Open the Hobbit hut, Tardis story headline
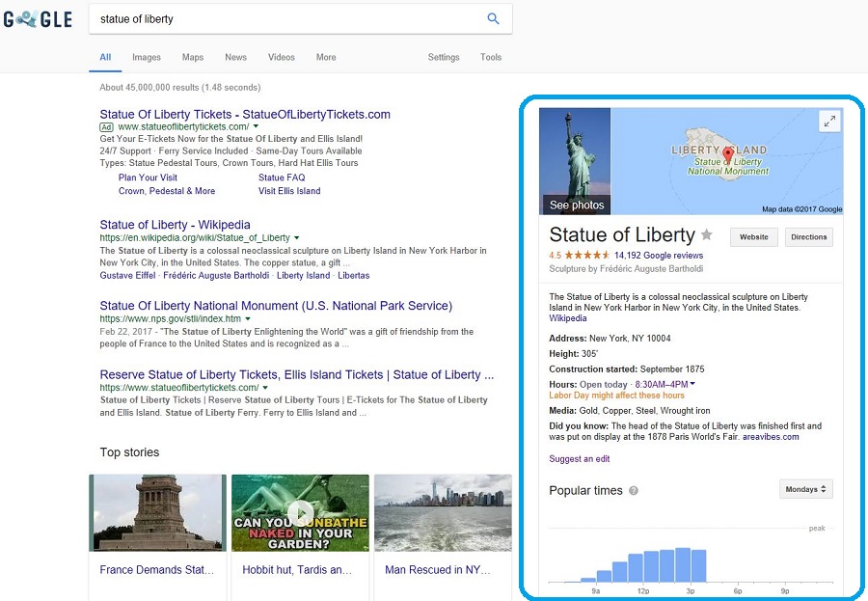This screenshot has width=868, height=601. [297, 570]
